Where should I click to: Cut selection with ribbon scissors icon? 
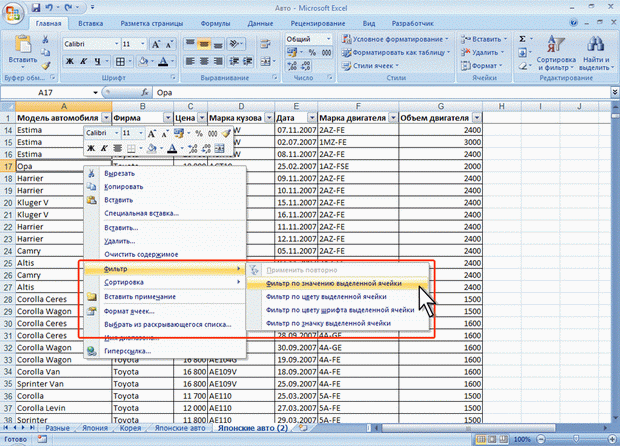pos(45,39)
